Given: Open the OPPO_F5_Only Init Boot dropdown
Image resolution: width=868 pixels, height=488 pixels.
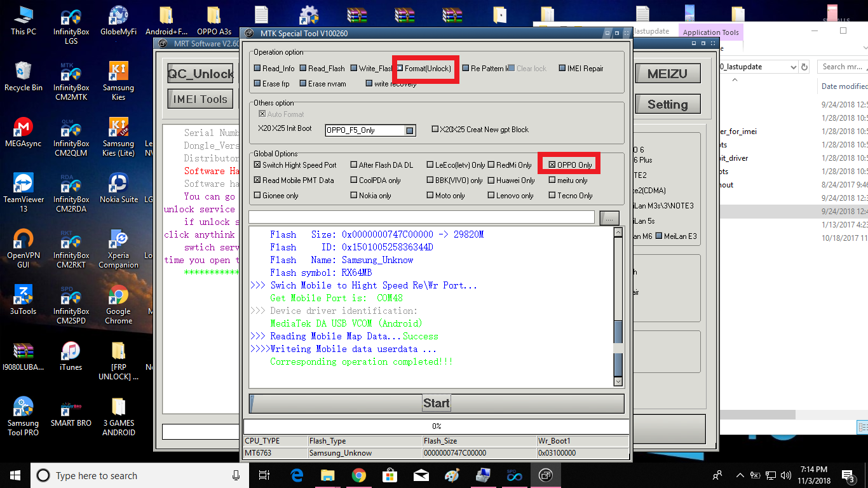Looking at the screenshot, I should pyautogui.click(x=410, y=130).
